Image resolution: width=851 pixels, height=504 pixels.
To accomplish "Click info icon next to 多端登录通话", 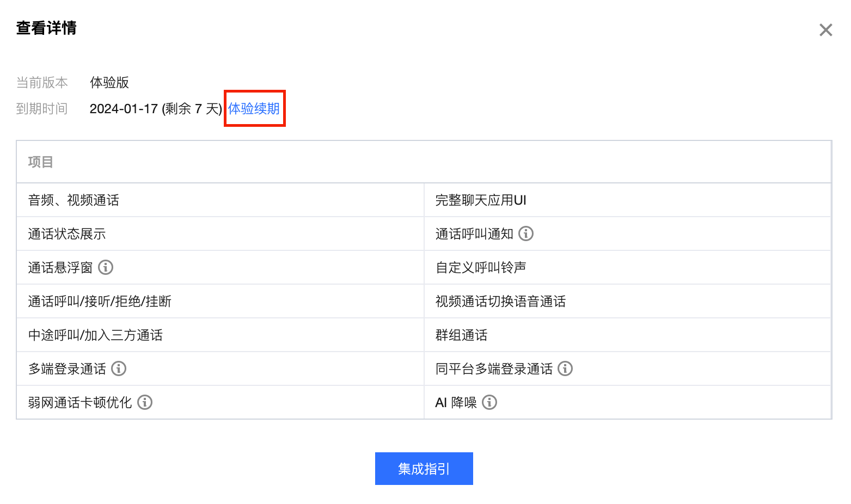I will [119, 368].
